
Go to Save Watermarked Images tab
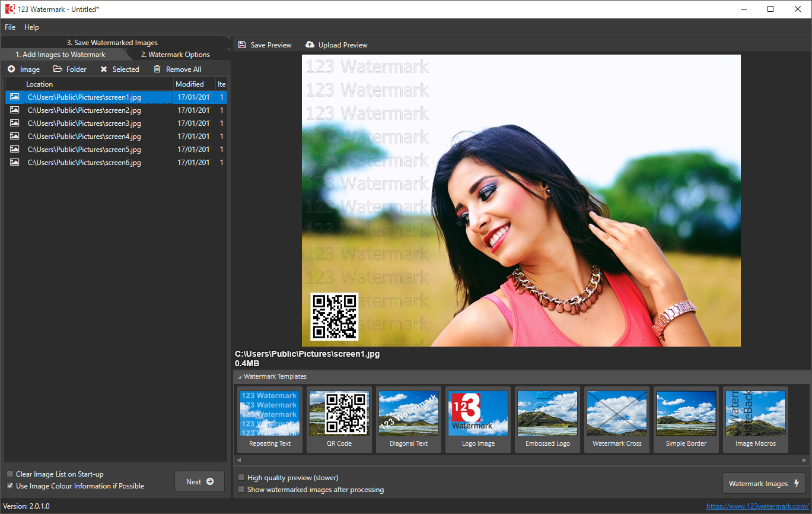coord(112,43)
